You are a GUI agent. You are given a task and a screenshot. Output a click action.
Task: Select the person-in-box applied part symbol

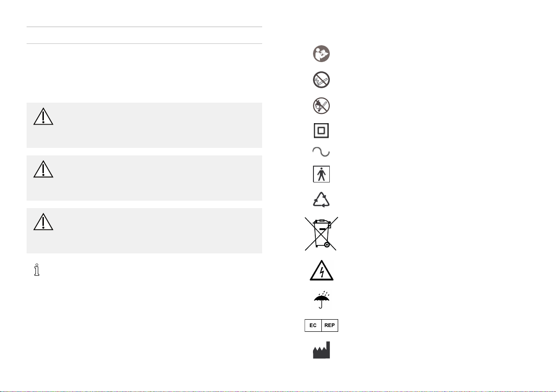[x=321, y=174]
